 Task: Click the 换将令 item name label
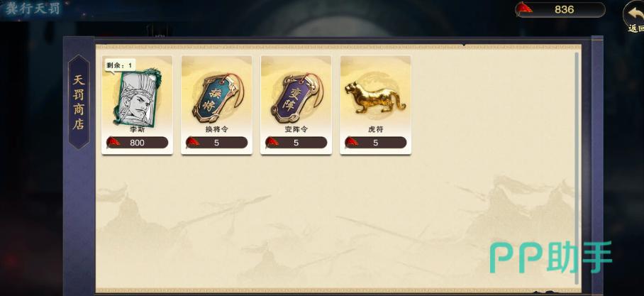coord(216,129)
